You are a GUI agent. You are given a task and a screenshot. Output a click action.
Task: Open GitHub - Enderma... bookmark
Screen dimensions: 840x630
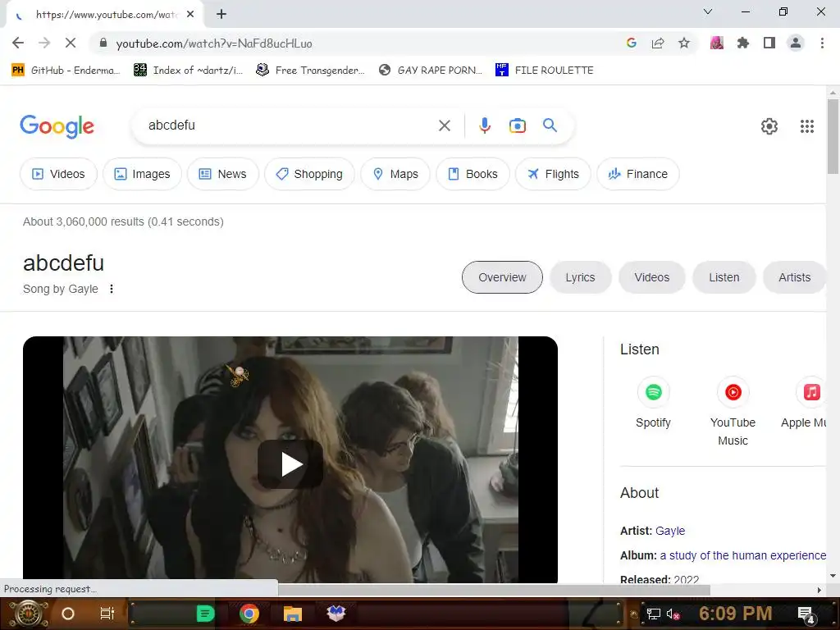coord(66,71)
